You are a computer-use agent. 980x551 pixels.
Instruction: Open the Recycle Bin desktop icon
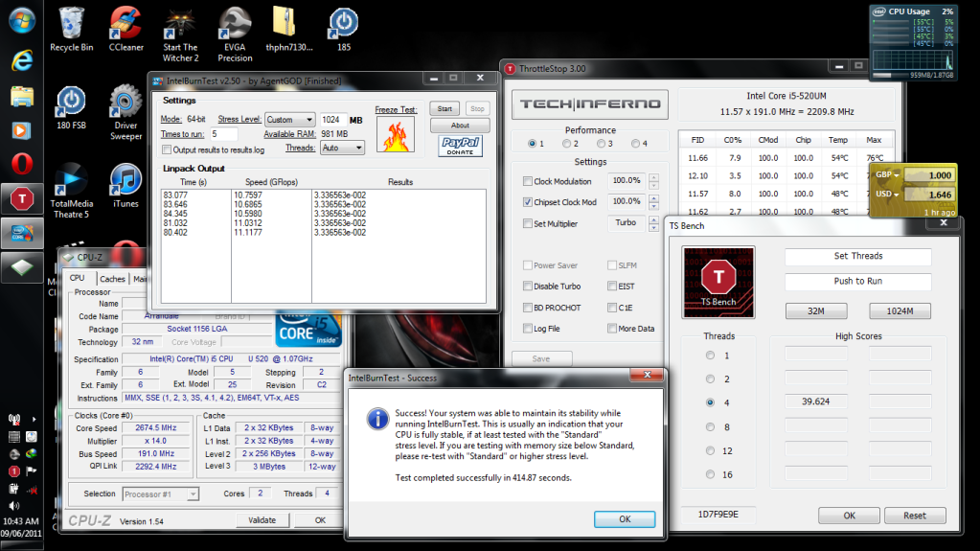pyautogui.click(x=71, y=29)
